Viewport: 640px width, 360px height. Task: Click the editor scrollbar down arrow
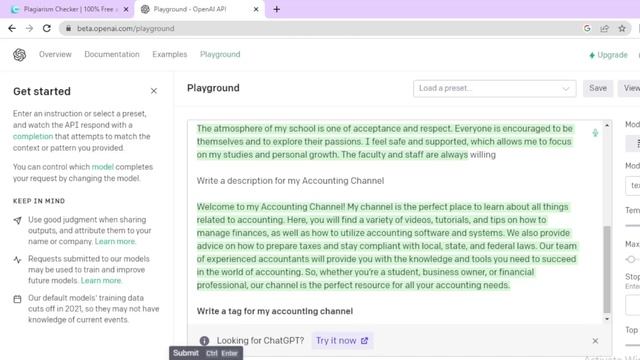[x=607, y=319]
